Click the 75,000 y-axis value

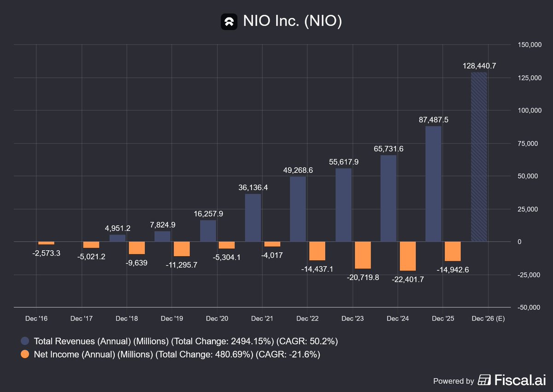click(x=529, y=143)
